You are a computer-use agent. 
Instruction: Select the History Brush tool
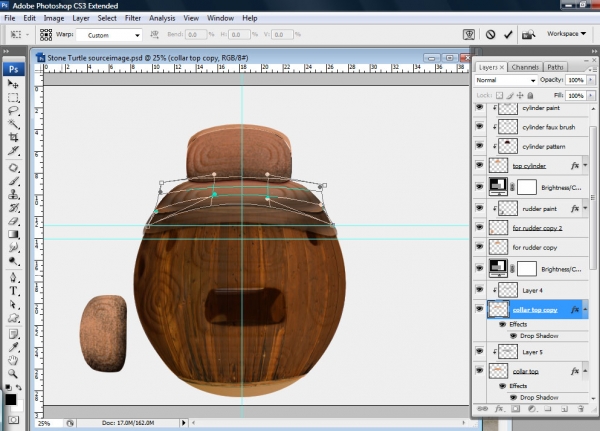13,208
